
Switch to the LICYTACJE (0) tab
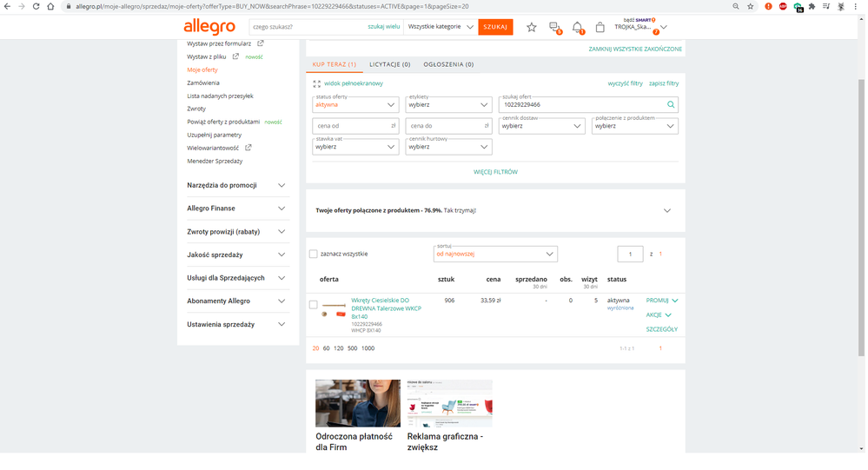point(390,64)
